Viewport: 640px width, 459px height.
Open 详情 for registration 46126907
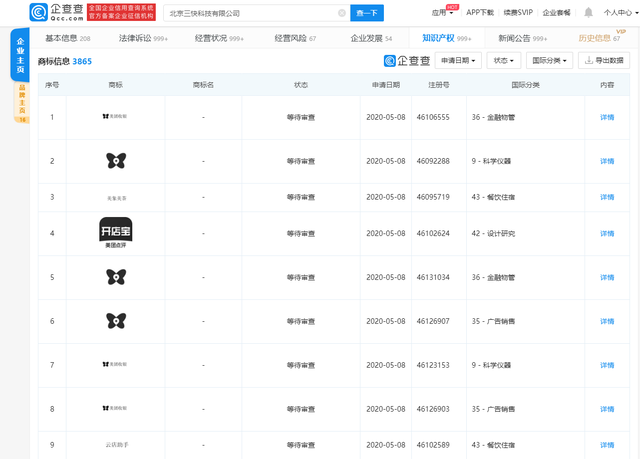[x=607, y=321]
